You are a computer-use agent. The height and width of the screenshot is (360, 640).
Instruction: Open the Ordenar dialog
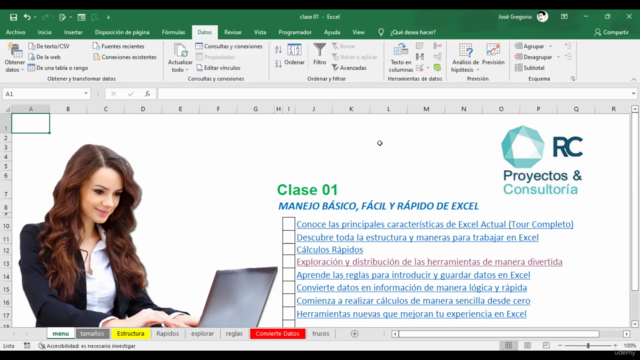(294, 54)
